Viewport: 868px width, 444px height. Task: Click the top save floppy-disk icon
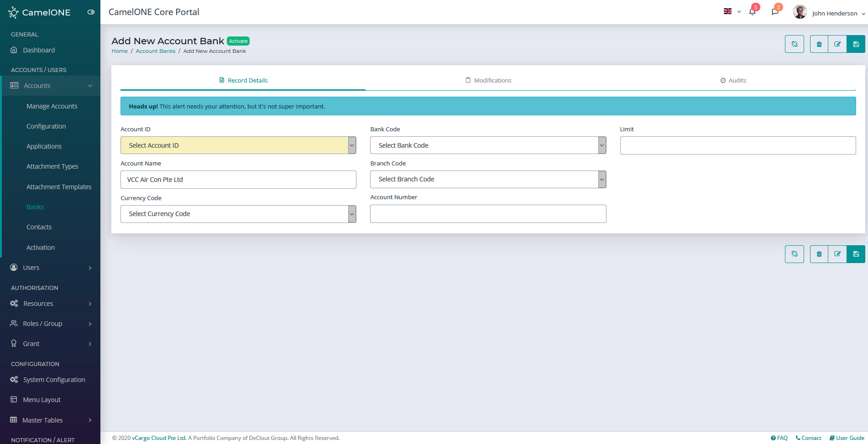[x=856, y=44]
